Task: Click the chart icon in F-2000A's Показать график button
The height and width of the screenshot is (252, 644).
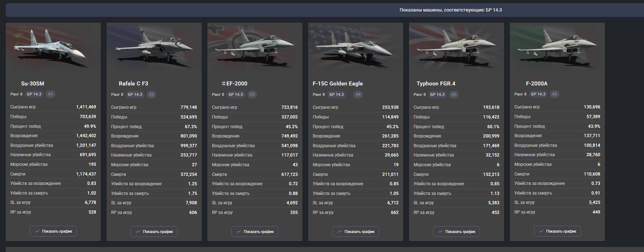Action: click(541, 232)
